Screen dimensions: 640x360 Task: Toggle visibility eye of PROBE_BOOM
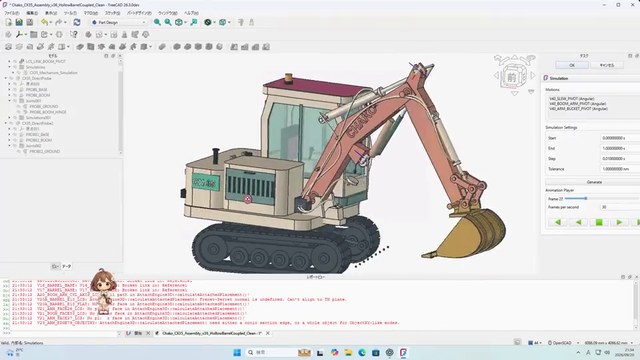(x=15, y=95)
